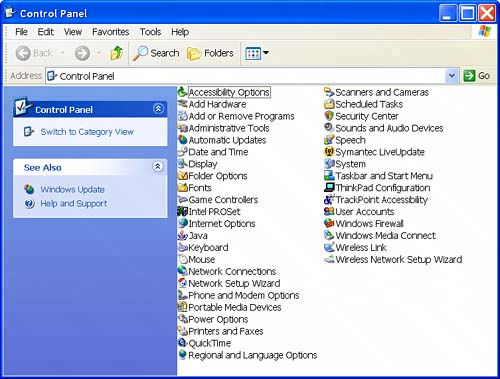Open the System icon
The height and width of the screenshot is (379, 500).
(329, 164)
